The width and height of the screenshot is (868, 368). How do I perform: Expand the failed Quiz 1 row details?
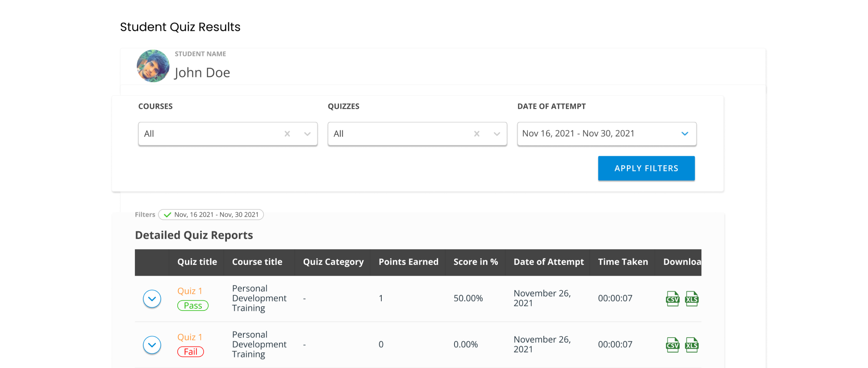pyautogui.click(x=152, y=345)
